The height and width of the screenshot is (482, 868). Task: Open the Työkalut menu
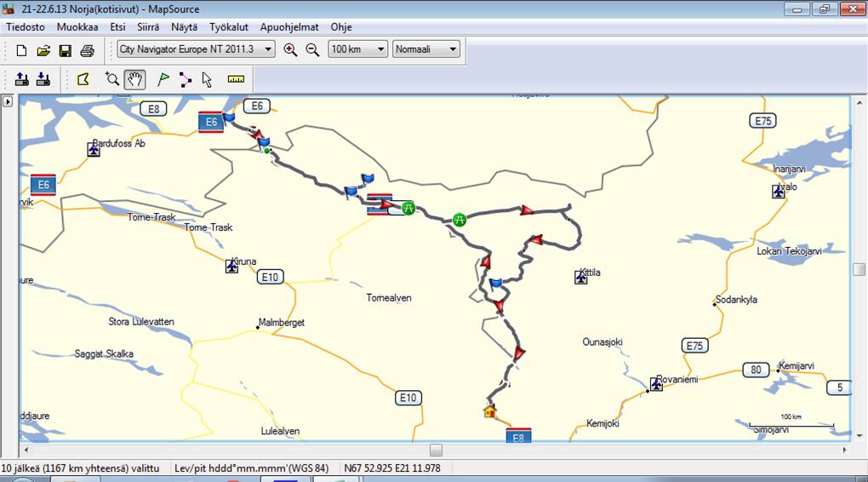(x=229, y=27)
